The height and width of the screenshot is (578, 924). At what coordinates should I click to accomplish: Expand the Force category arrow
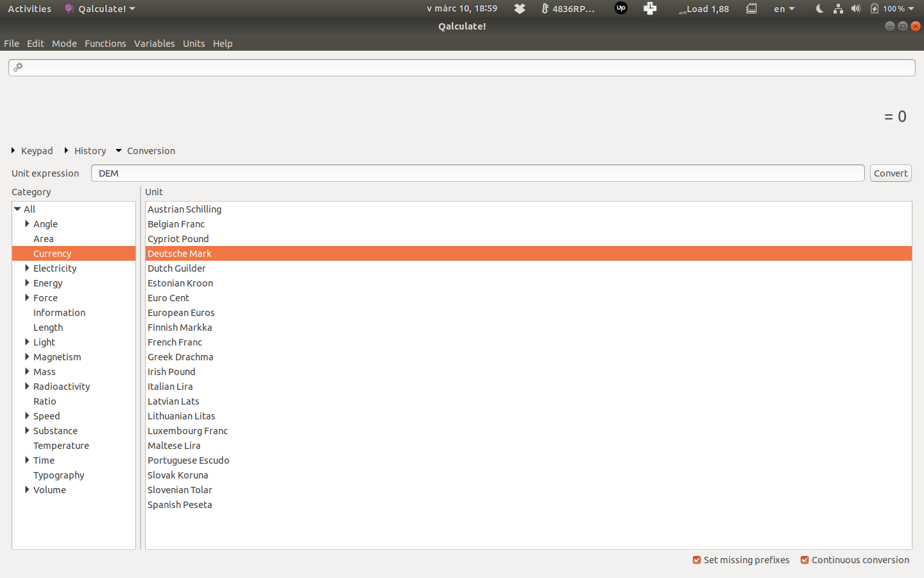(27, 298)
